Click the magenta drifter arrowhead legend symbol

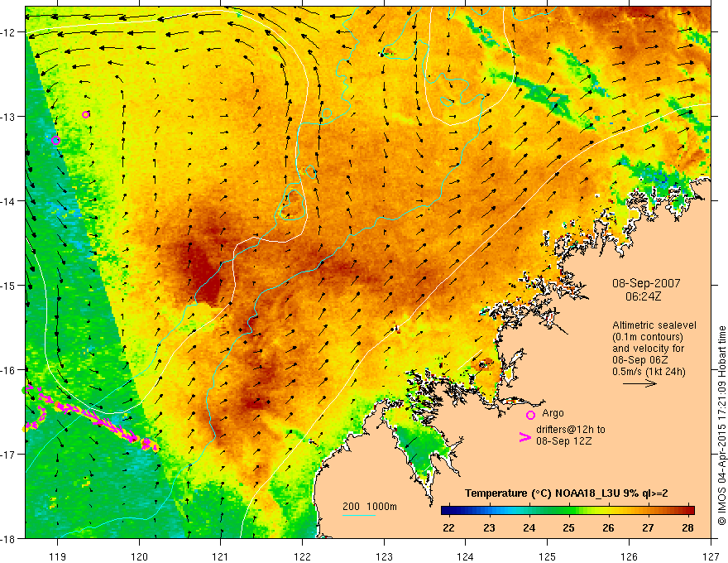pos(524,437)
